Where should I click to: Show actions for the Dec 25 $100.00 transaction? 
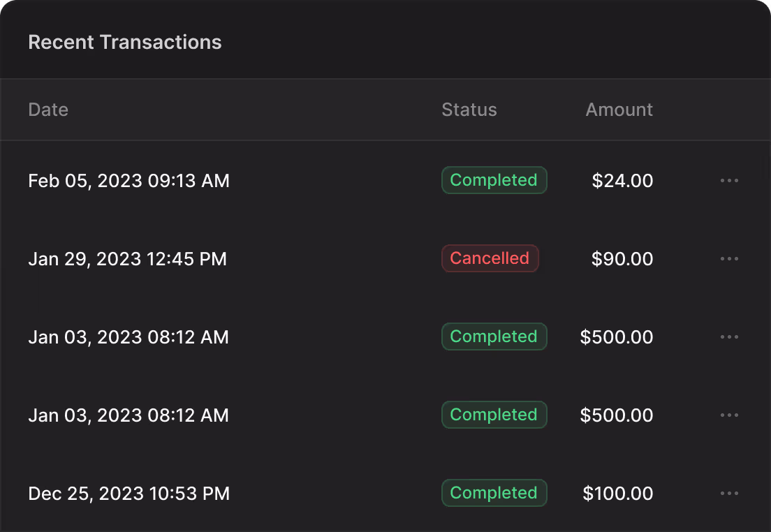(x=729, y=494)
